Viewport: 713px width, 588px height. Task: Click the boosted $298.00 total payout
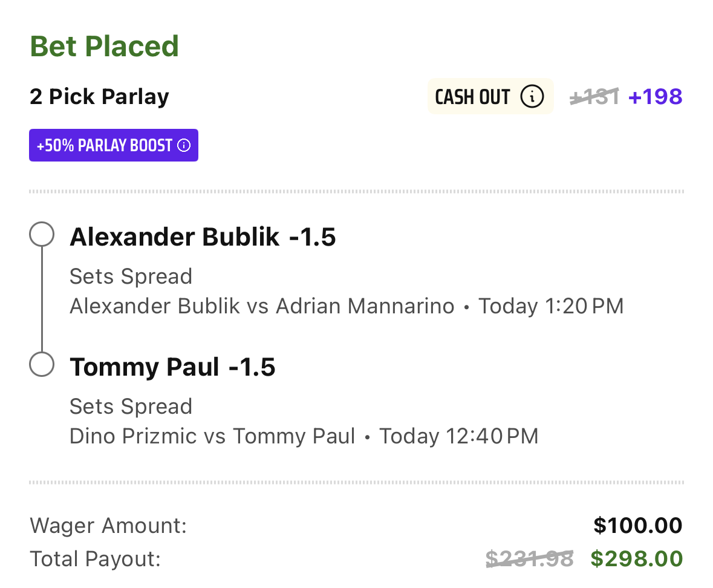pos(637,559)
